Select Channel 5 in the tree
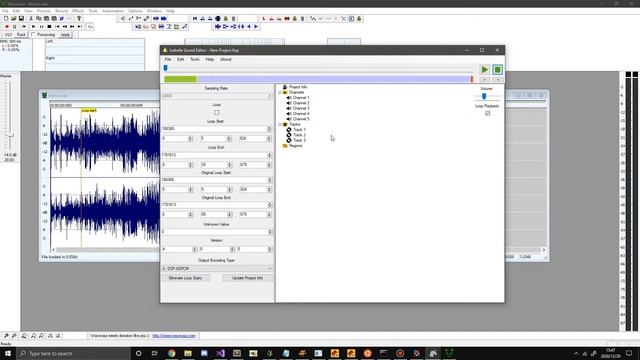The height and width of the screenshot is (360, 640). point(301,119)
